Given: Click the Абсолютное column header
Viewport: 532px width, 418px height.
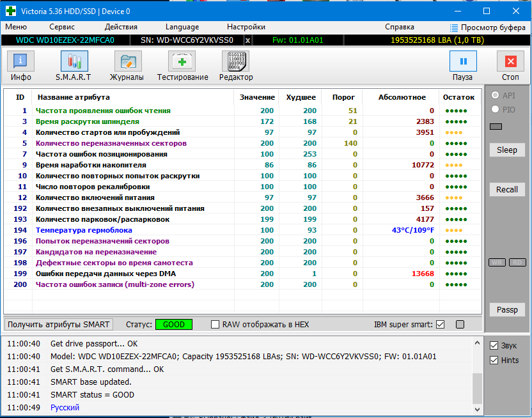Looking at the screenshot, I should pyautogui.click(x=402, y=97).
